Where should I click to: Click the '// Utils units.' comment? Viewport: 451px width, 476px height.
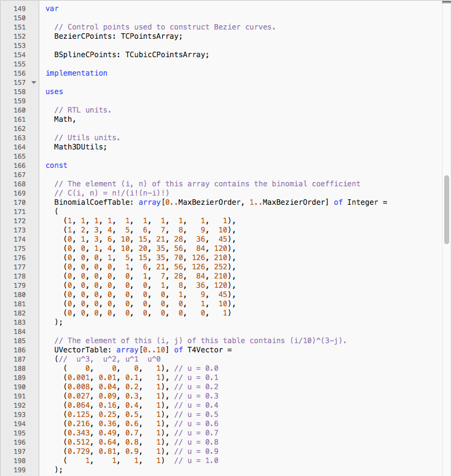coord(87,138)
